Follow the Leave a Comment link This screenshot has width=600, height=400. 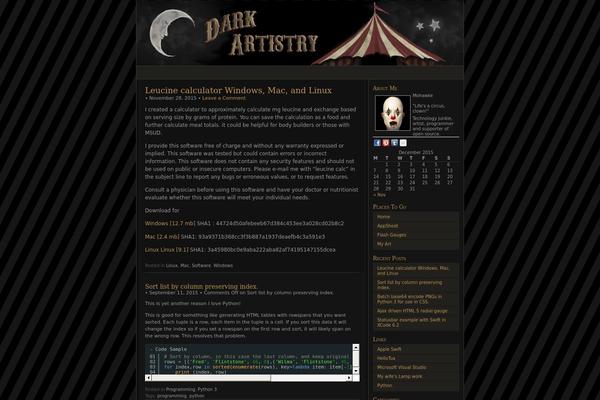[x=224, y=98]
